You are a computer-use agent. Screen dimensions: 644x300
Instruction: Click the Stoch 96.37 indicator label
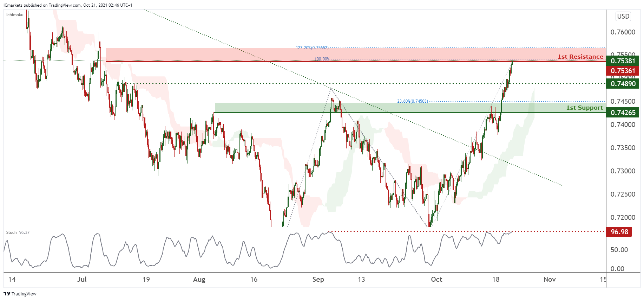(x=18, y=232)
